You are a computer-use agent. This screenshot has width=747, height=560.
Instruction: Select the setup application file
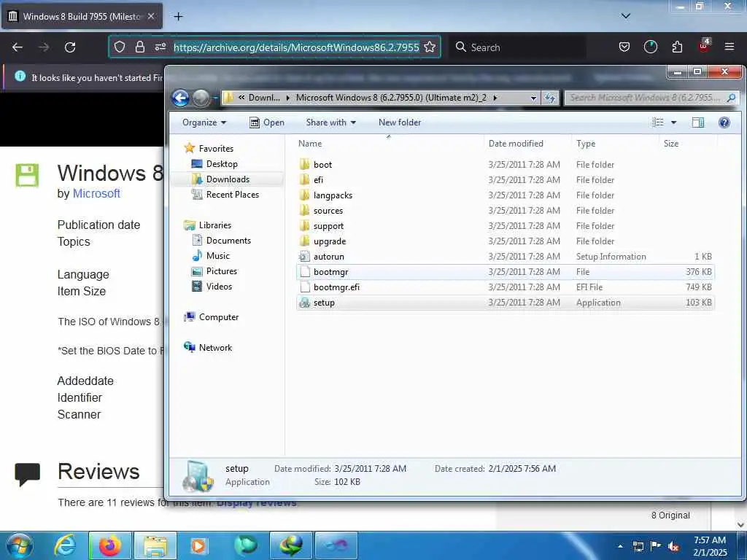[x=505, y=303]
